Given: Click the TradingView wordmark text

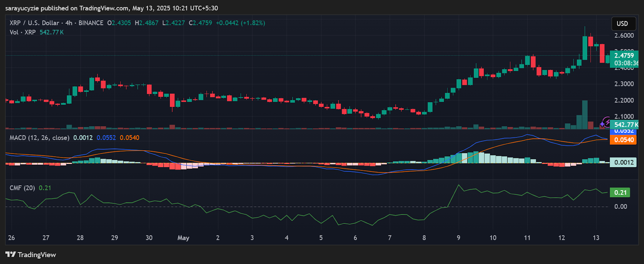Looking at the screenshot, I should pos(37,254).
